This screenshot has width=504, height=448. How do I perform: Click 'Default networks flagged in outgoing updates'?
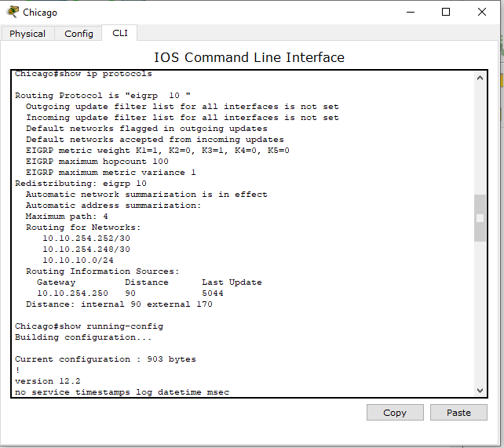[147, 129]
